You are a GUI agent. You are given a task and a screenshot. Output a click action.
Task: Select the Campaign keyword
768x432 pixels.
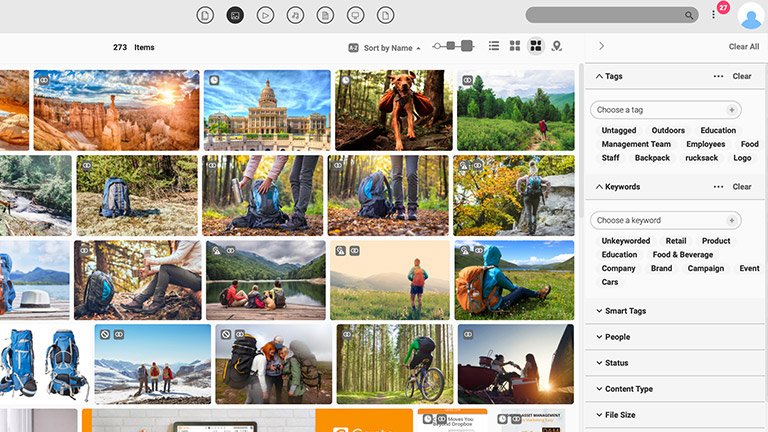click(705, 268)
